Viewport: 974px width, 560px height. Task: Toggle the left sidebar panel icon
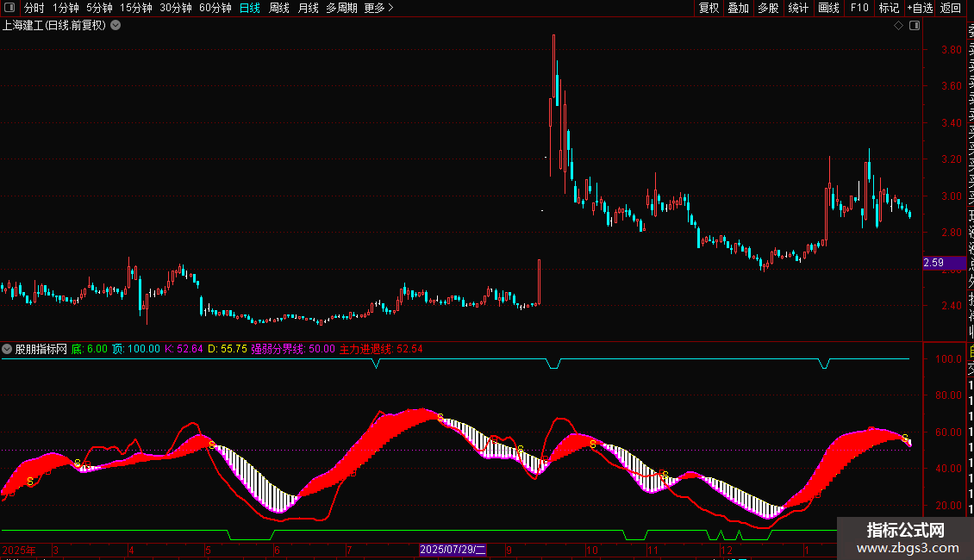point(9,8)
